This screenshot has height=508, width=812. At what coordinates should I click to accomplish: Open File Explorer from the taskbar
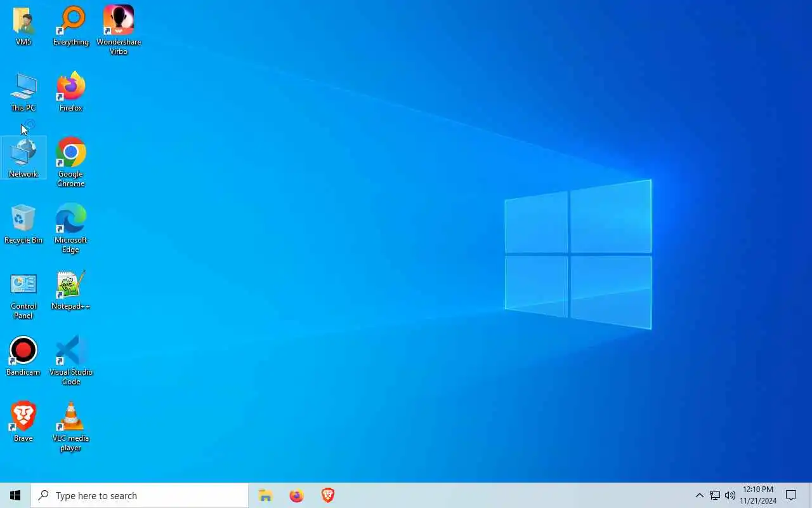(x=265, y=495)
